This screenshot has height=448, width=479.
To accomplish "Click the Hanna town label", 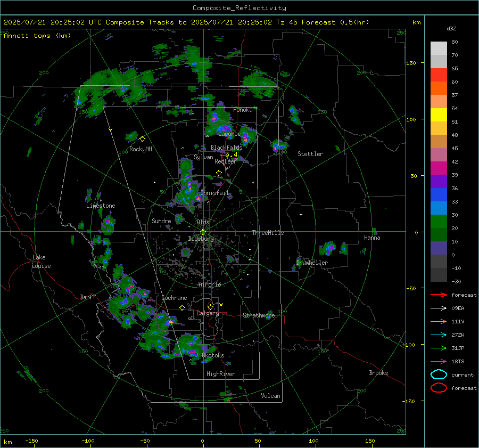I will click(372, 238).
